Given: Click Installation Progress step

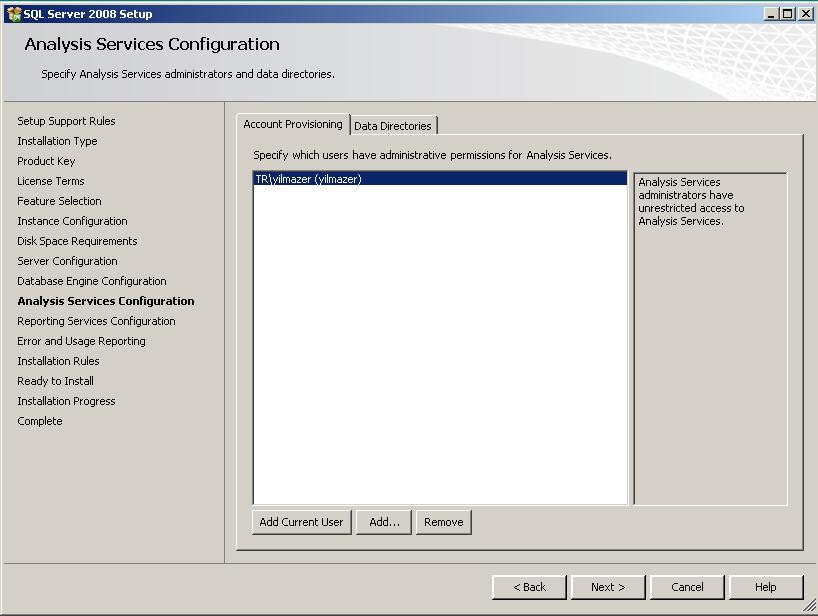Looking at the screenshot, I should coord(66,401).
